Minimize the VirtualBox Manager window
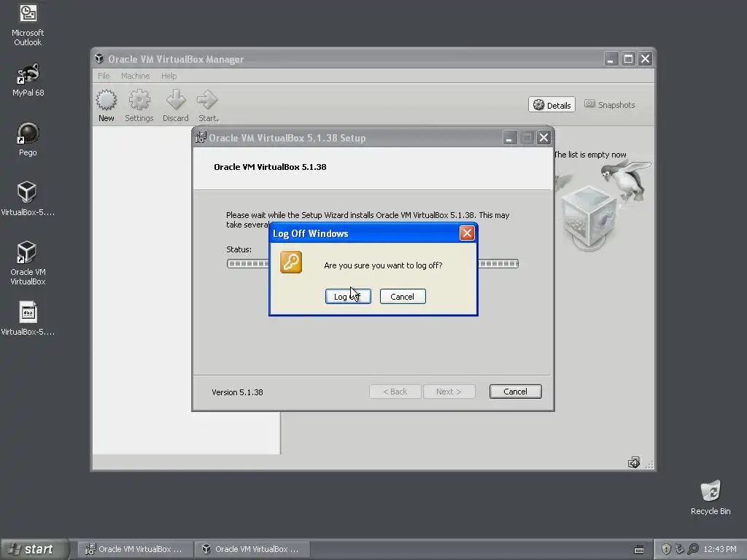747x560 pixels. [611, 58]
